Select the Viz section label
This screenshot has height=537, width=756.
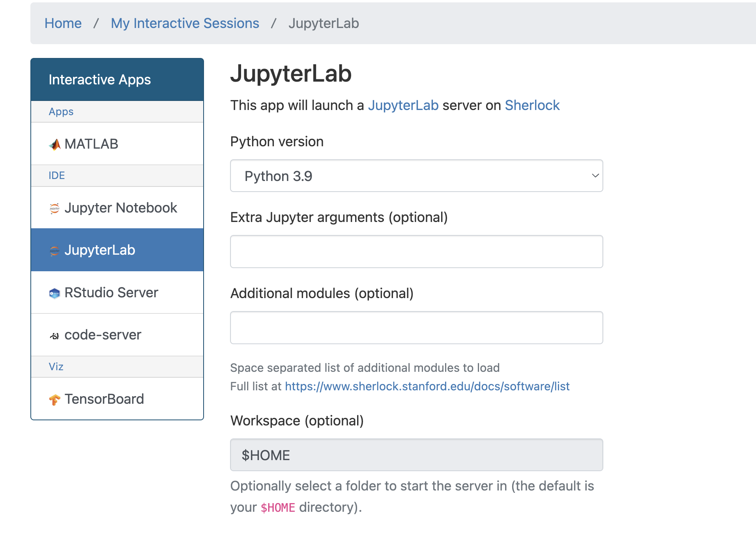pos(56,367)
